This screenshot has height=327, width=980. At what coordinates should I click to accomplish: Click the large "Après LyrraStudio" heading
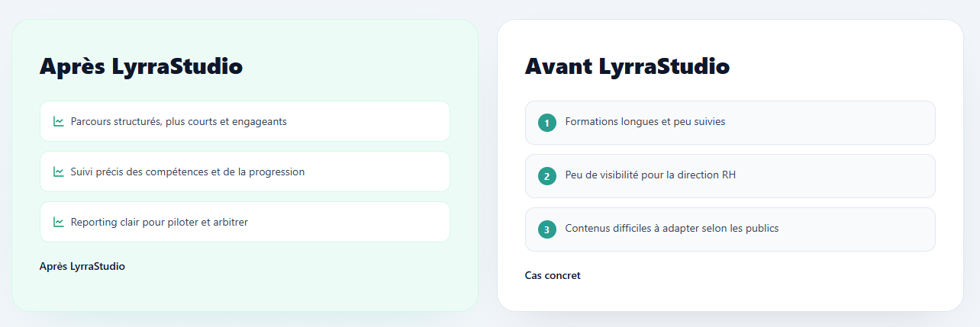click(141, 66)
